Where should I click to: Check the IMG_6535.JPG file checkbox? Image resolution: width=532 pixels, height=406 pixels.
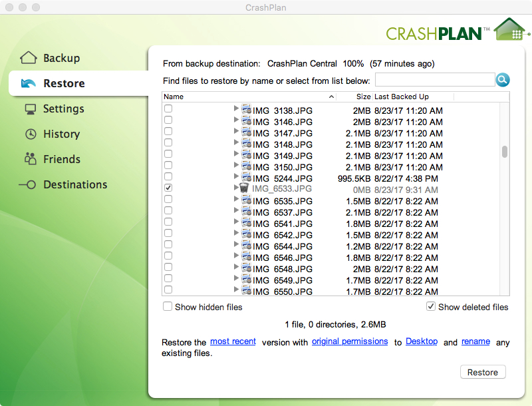tap(168, 199)
